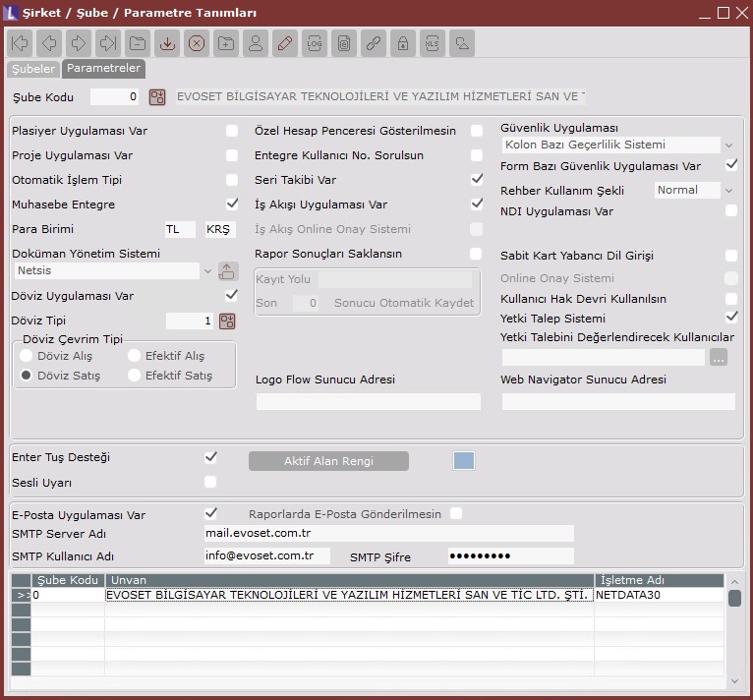Image resolution: width=753 pixels, height=700 pixels.
Task: Click Web Navigator Sunucu Adresi field
Action: click(618, 402)
